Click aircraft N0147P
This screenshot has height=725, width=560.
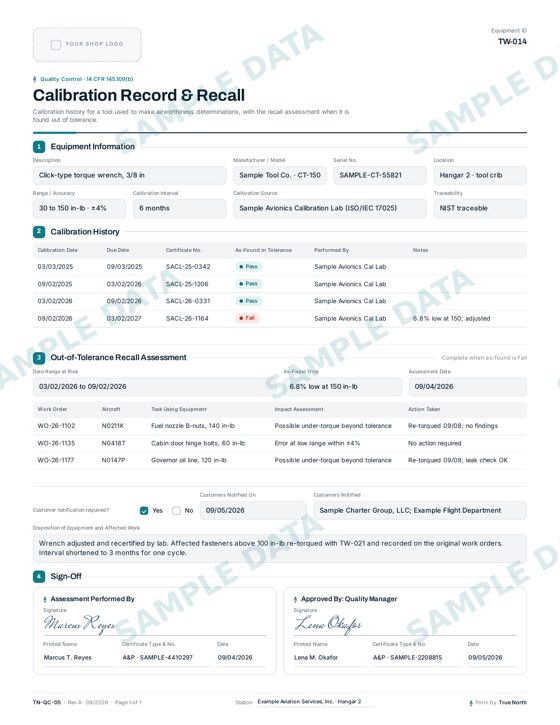tap(113, 461)
